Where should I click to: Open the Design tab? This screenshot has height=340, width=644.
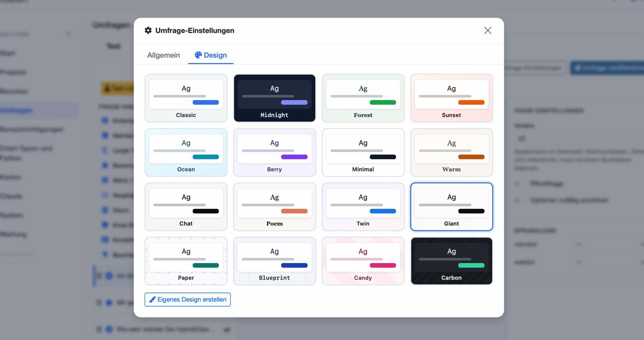coord(211,55)
